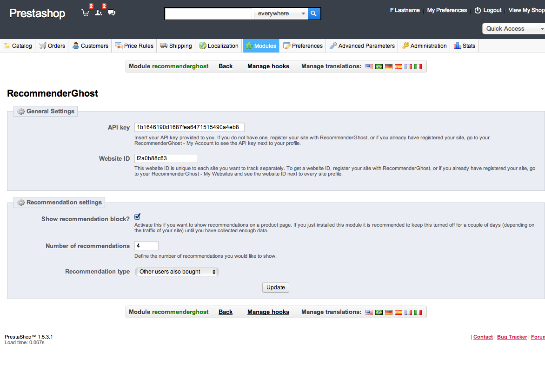Open the Shipping menu tab
This screenshot has height=392, width=545.
pyautogui.click(x=176, y=46)
